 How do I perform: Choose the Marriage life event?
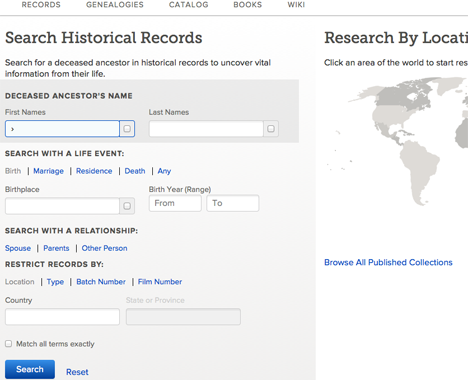tap(48, 171)
